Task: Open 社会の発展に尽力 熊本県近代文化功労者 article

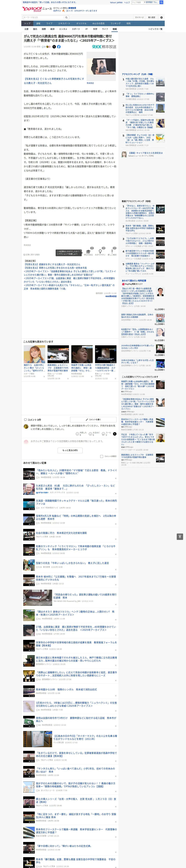Action: click(61, 533)
